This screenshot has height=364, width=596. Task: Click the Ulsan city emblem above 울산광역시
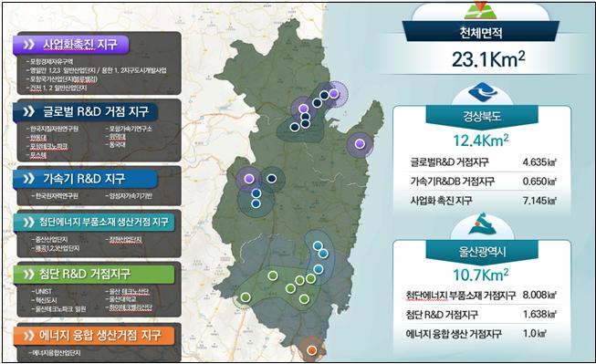coord(482,224)
